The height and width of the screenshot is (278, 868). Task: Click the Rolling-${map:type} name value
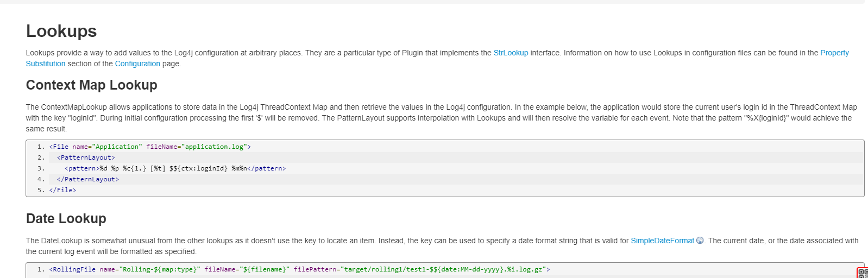(x=161, y=269)
